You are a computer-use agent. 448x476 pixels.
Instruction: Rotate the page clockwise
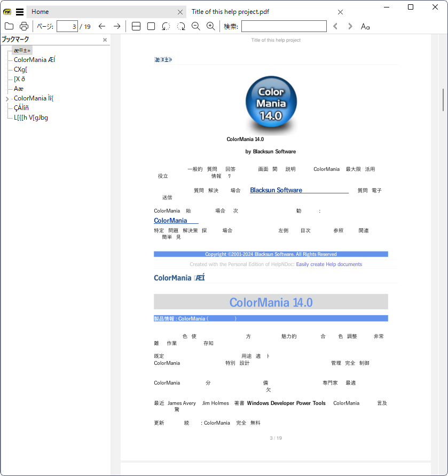point(181,26)
